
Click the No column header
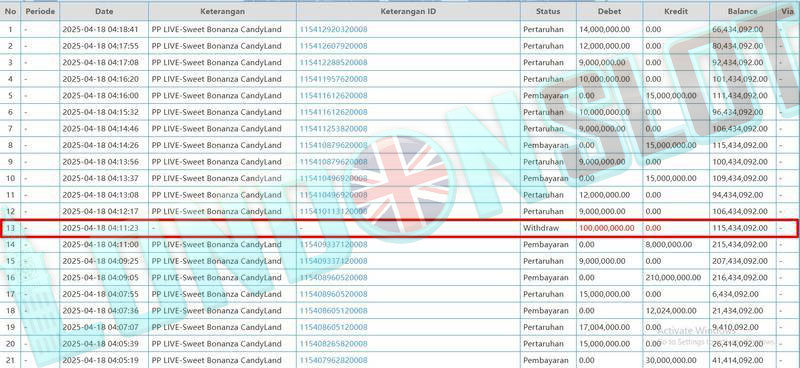tap(11, 11)
